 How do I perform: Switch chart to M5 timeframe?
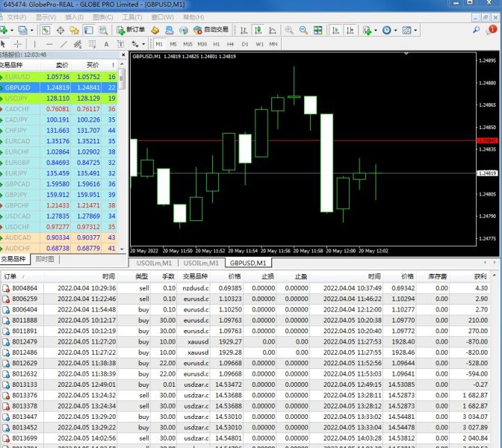click(173, 44)
